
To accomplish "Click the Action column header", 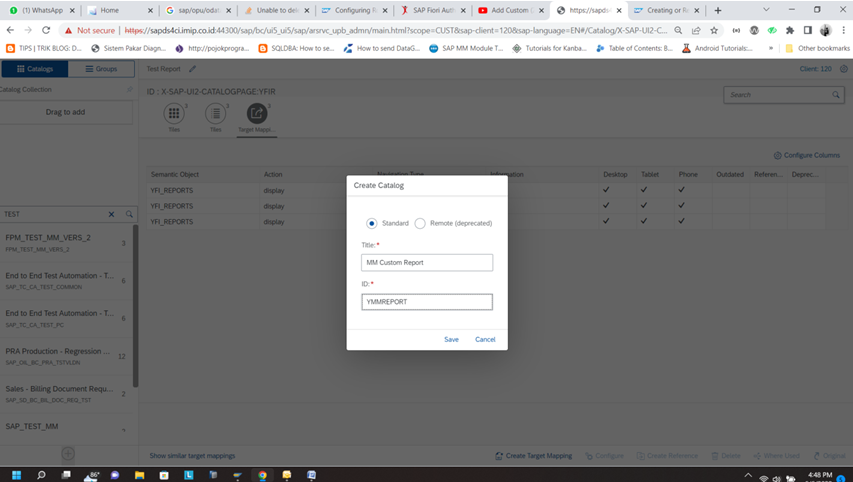I will pos(273,175).
